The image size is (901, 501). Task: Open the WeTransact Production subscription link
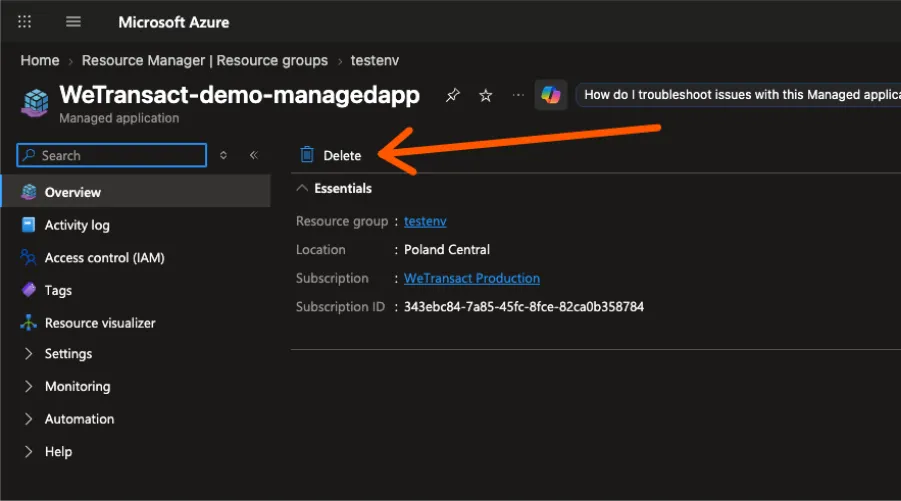(x=472, y=278)
